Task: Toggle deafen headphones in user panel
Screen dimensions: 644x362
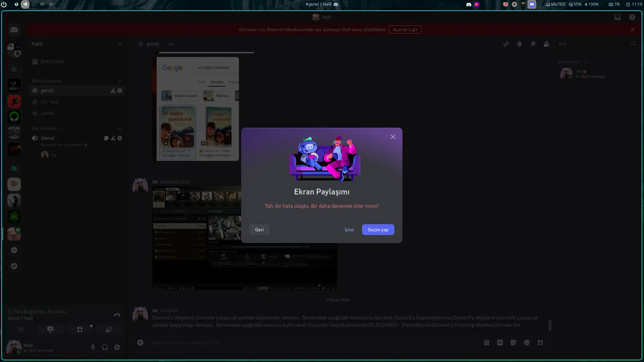Action: (105, 347)
